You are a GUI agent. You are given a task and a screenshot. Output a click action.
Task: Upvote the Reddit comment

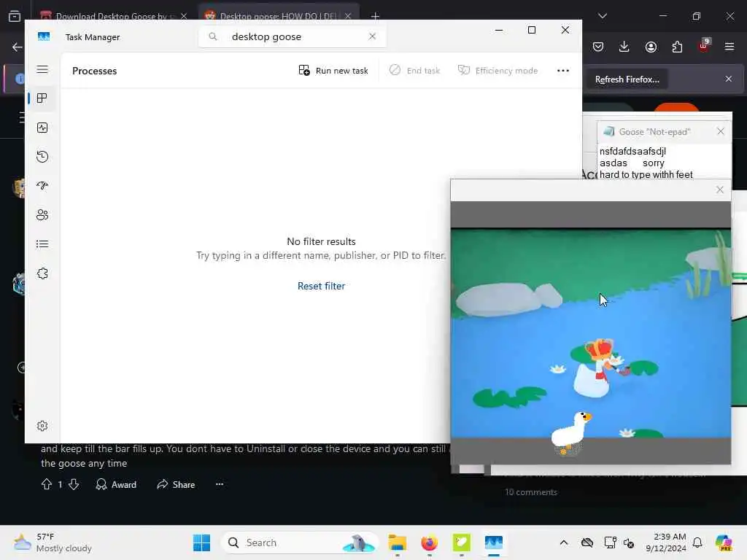pos(47,484)
